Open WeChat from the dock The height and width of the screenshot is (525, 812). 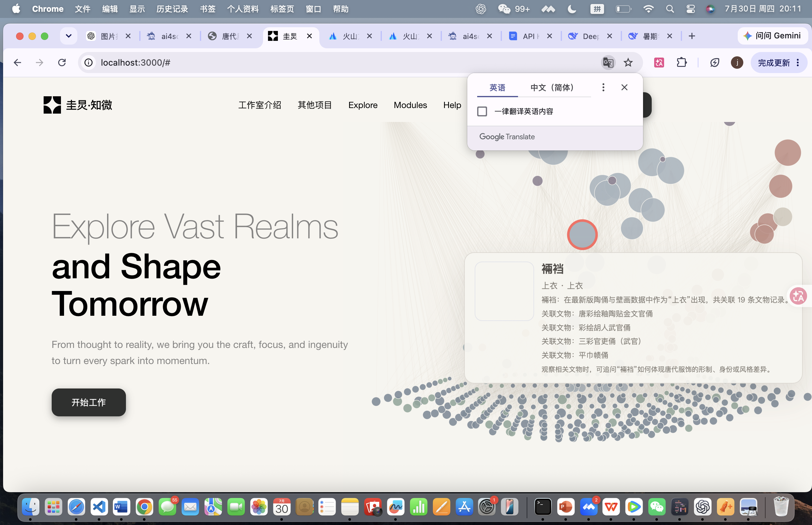(x=657, y=507)
